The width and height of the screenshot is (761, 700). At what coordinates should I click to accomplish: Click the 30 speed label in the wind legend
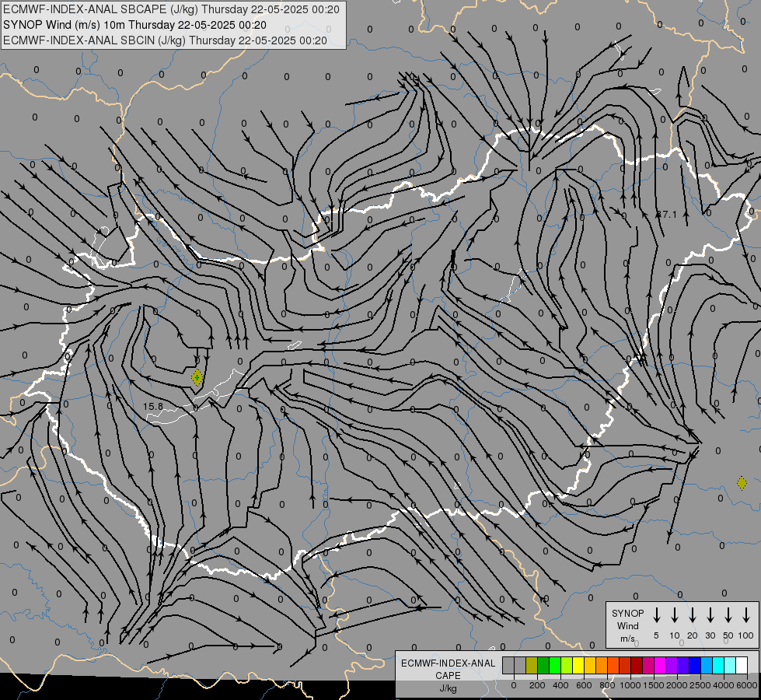pyautogui.click(x=710, y=635)
